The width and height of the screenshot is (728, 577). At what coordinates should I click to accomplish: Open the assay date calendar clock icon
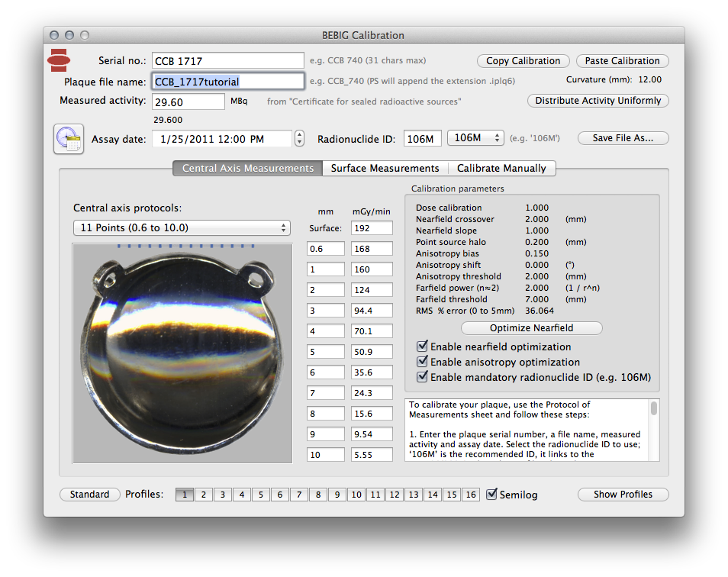(x=69, y=139)
